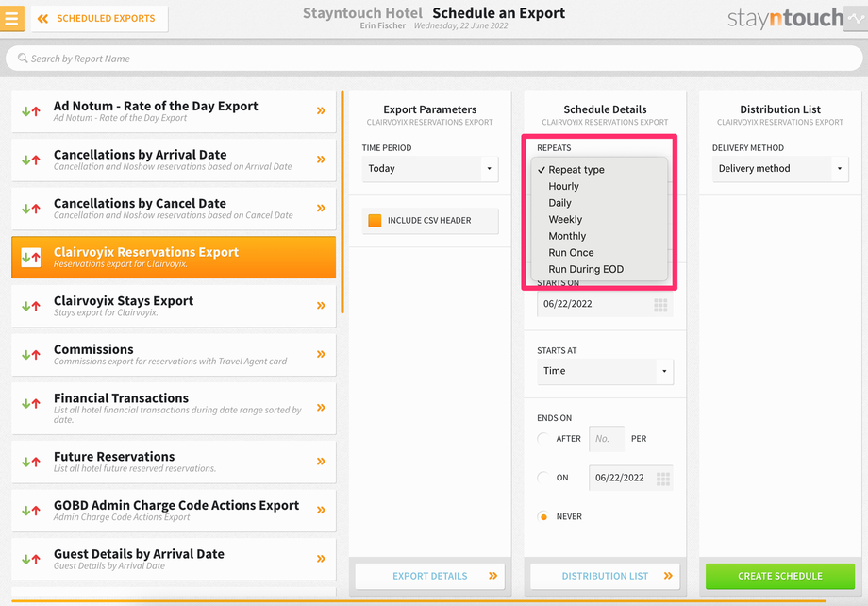Click the Starts On date field
This screenshot has width=868, height=606.
(x=605, y=304)
